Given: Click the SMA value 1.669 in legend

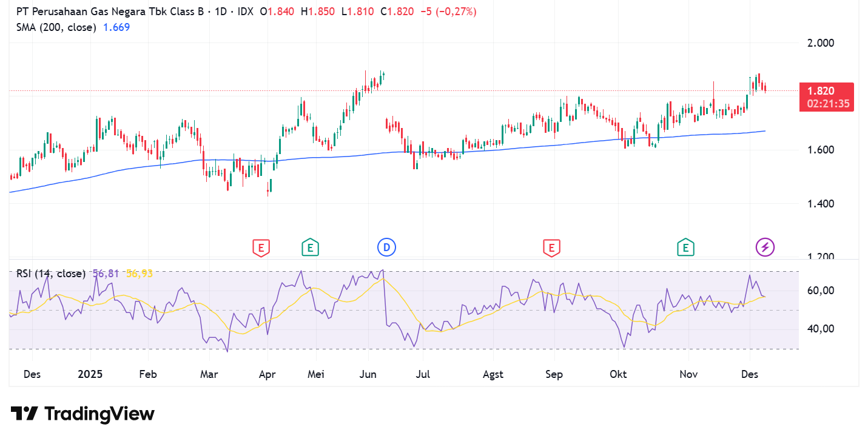Looking at the screenshot, I should [116, 27].
